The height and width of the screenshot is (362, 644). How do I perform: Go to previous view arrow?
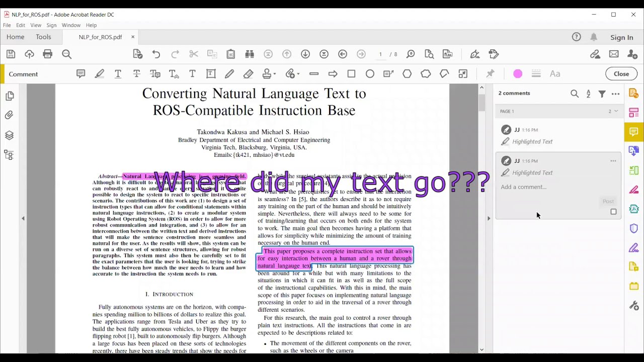click(343, 54)
